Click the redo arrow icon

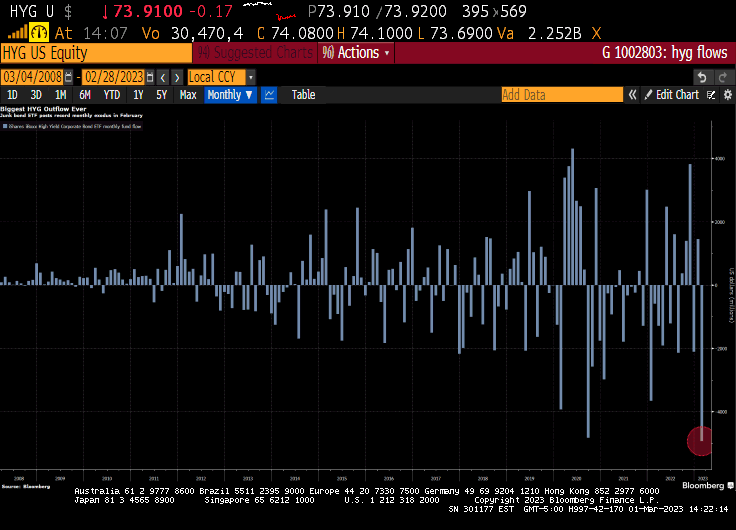click(x=723, y=77)
